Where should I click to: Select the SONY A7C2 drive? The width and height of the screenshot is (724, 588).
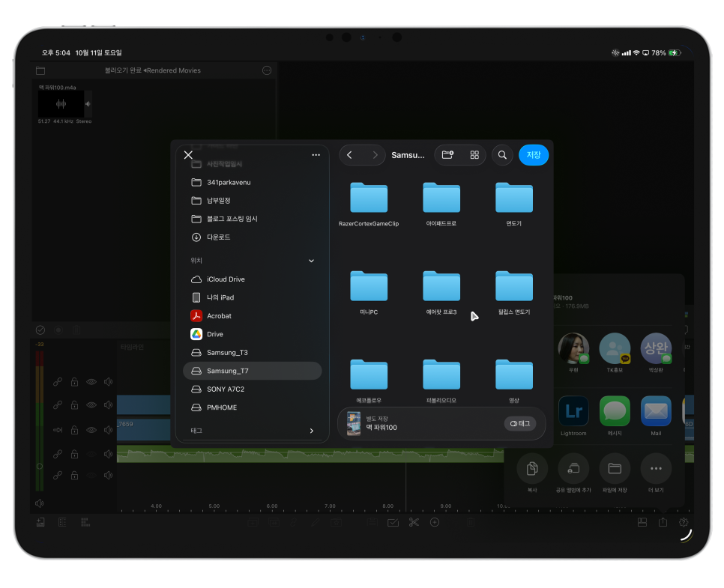point(252,389)
